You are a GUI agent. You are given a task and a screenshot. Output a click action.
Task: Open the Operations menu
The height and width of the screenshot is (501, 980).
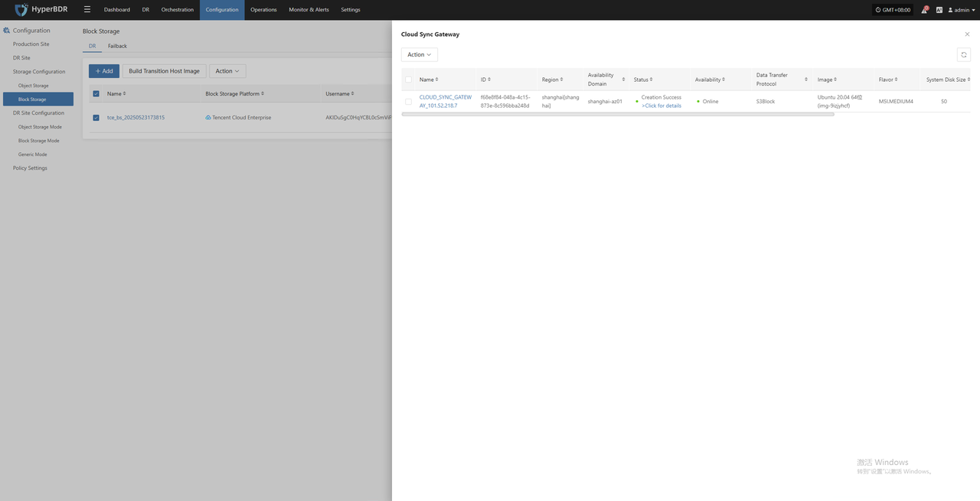point(263,10)
